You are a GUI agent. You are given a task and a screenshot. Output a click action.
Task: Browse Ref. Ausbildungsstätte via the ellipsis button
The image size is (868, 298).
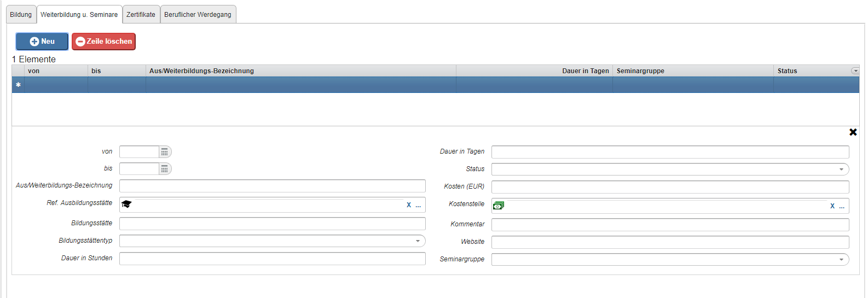tap(418, 205)
